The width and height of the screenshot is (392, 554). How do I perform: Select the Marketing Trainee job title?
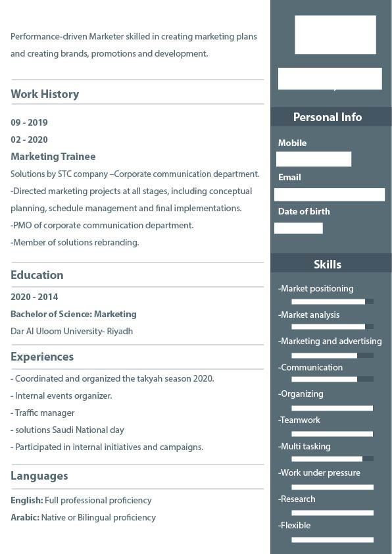tap(53, 157)
